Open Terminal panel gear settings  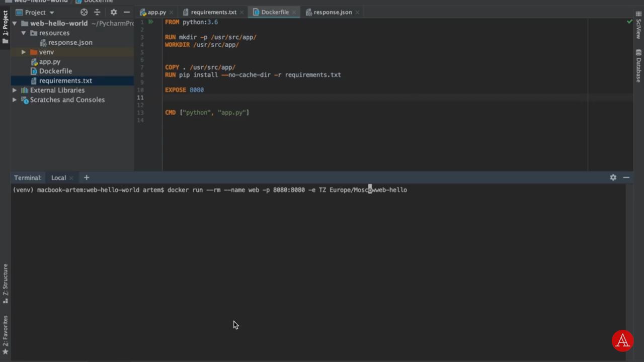(x=613, y=177)
